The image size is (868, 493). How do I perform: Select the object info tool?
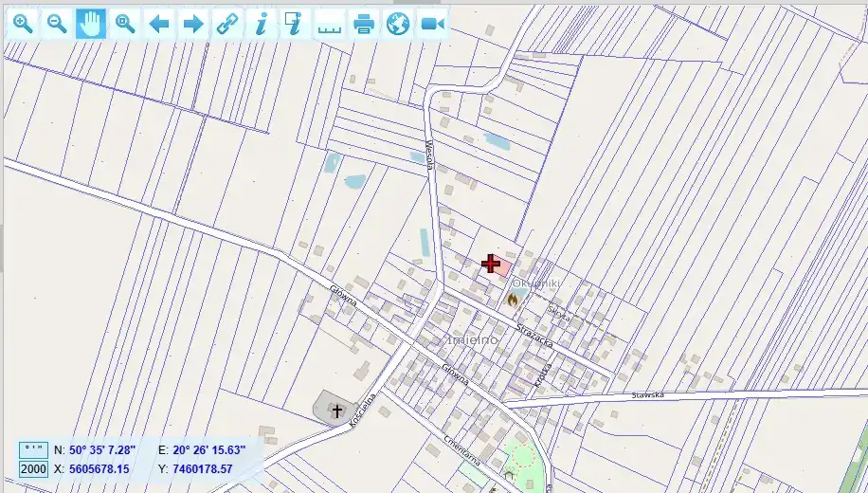[x=262, y=24]
